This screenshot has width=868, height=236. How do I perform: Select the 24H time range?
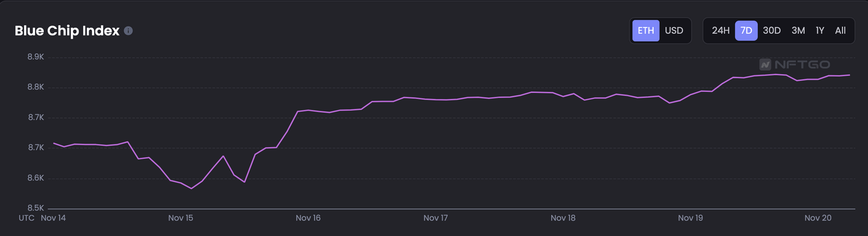[720, 31]
